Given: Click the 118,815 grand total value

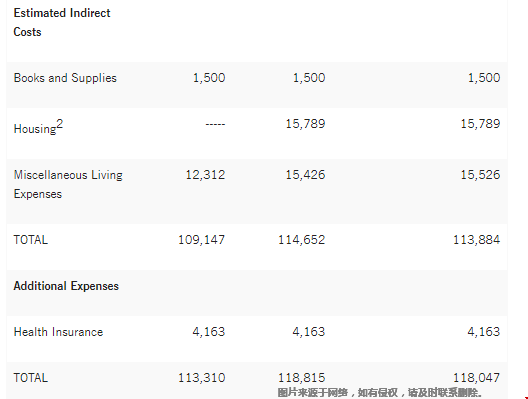Looking at the screenshot, I should pyautogui.click(x=302, y=378).
